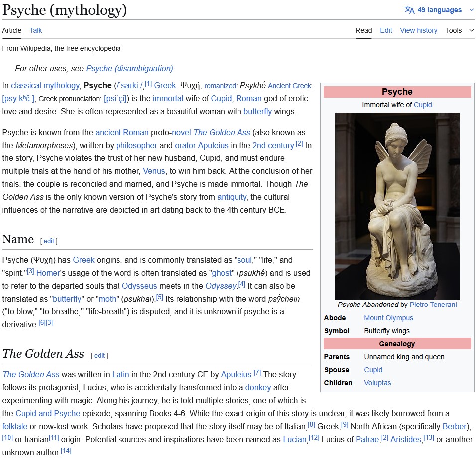Open the novel link
The height and width of the screenshot is (458, 476).
pyautogui.click(x=181, y=132)
